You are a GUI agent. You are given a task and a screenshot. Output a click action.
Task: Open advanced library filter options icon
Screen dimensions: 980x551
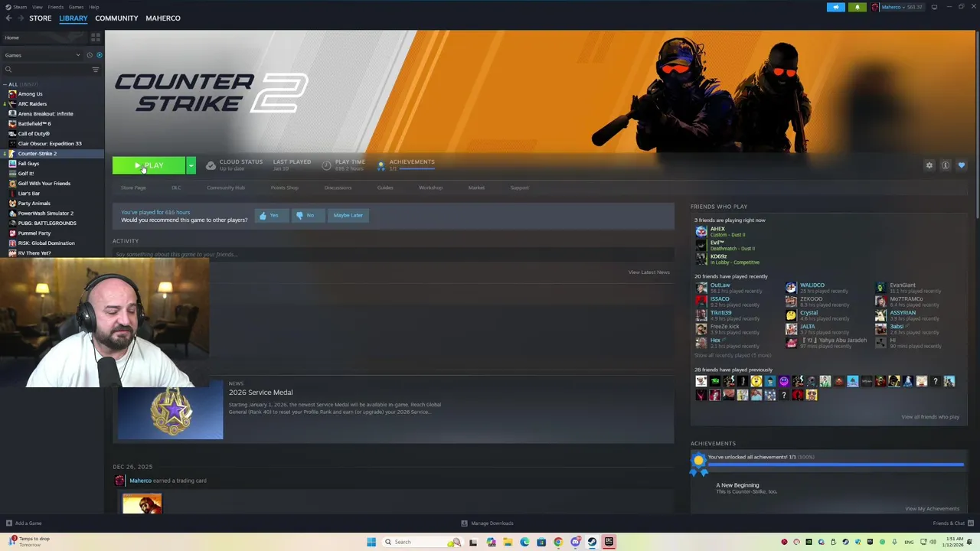(96, 70)
